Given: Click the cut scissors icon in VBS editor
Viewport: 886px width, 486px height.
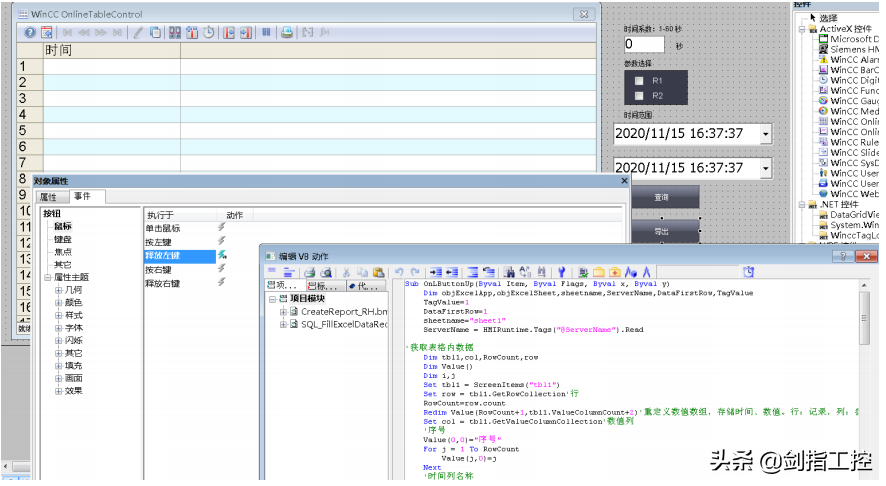Looking at the screenshot, I should pos(347,271).
